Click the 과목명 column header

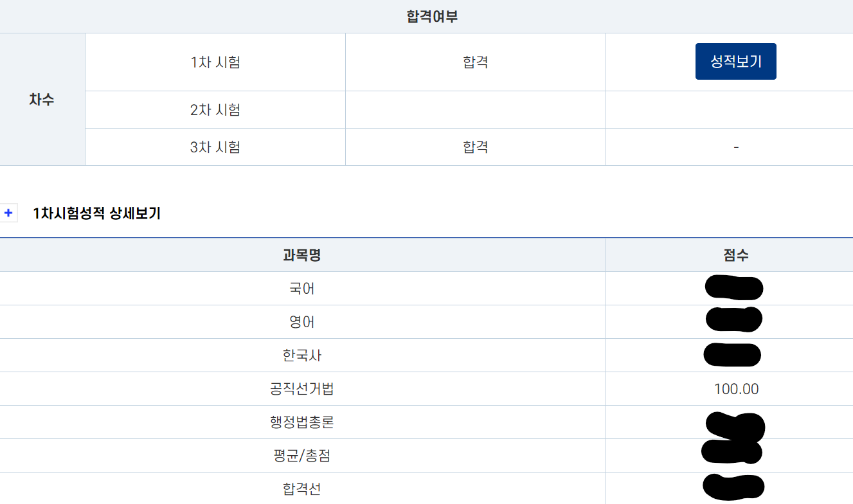pos(302,255)
